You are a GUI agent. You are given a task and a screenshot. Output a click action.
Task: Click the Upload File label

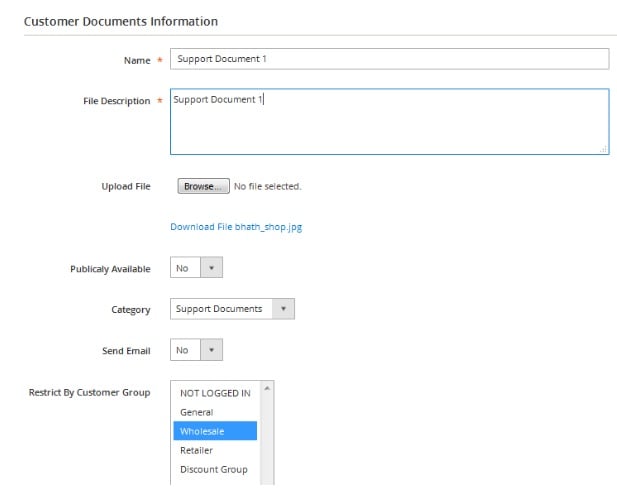click(x=126, y=186)
